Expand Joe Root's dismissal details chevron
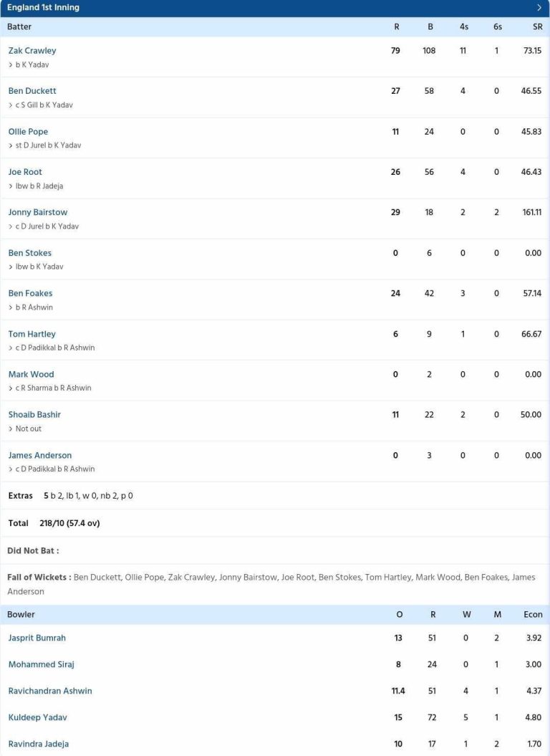The height and width of the screenshot is (756, 550). pyautogui.click(x=10, y=186)
